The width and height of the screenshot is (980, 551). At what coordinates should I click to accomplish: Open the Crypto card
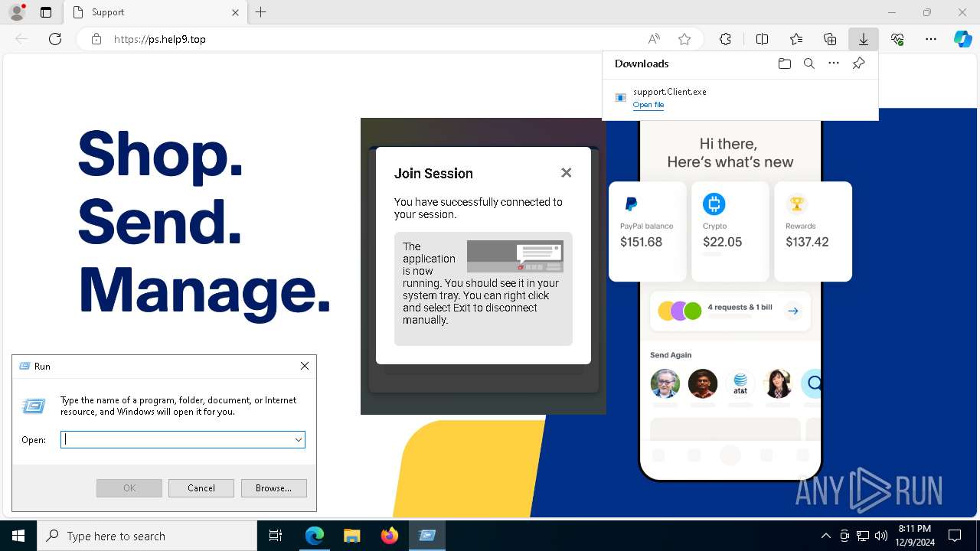click(730, 231)
